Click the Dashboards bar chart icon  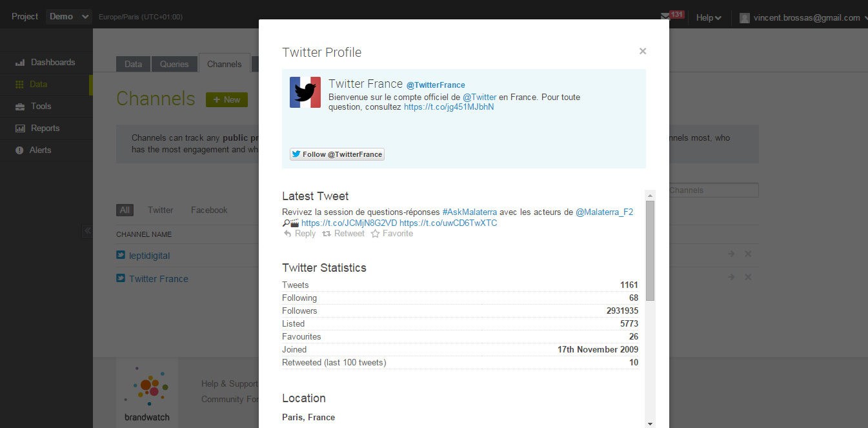pyautogui.click(x=20, y=63)
